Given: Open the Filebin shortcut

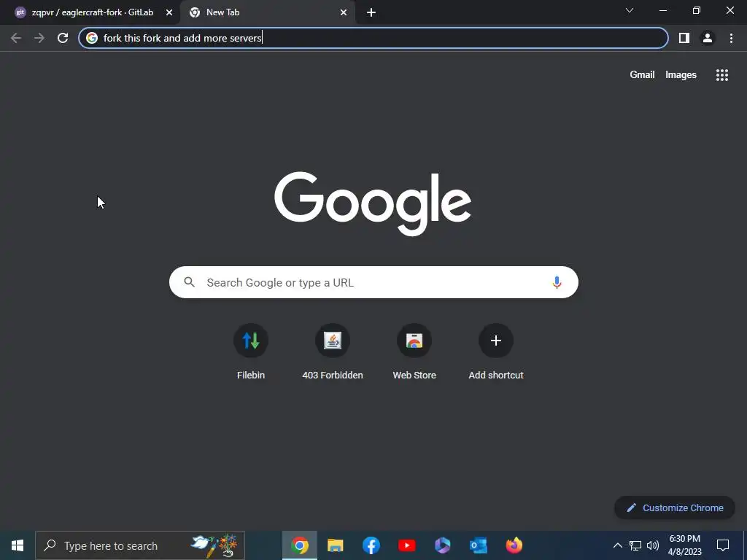Looking at the screenshot, I should [251, 351].
